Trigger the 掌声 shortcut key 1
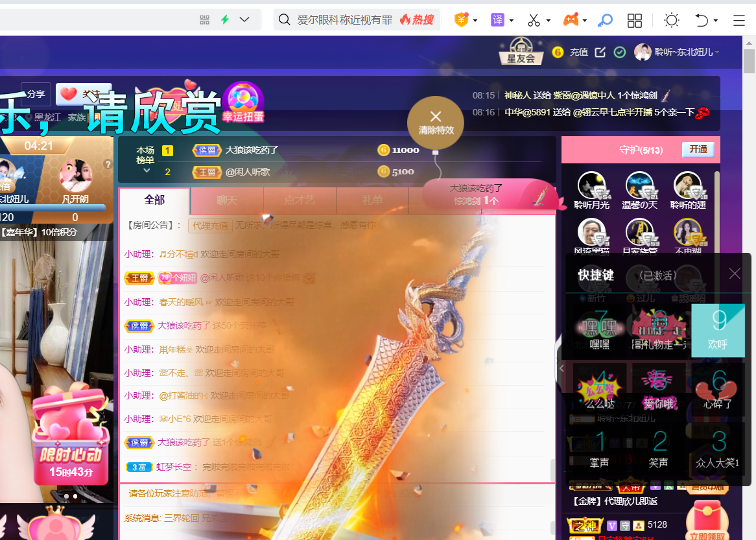Viewport: 756px width, 540px height. (599, 449)
